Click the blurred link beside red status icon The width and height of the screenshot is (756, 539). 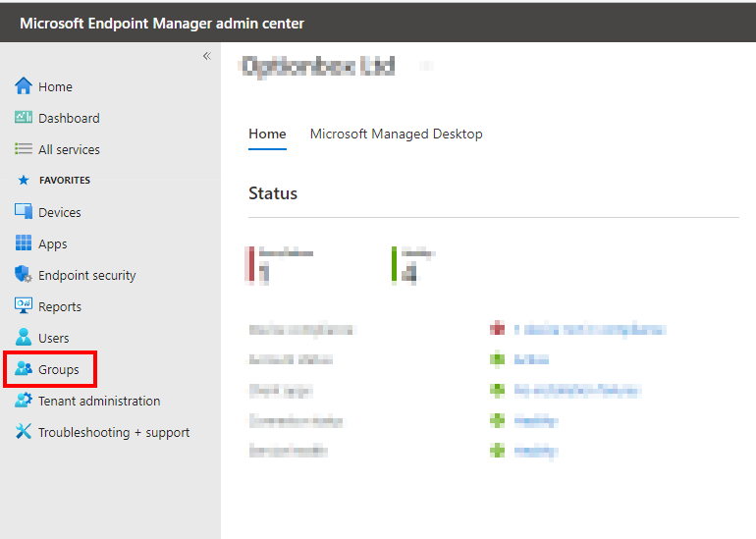pos(590,330)
